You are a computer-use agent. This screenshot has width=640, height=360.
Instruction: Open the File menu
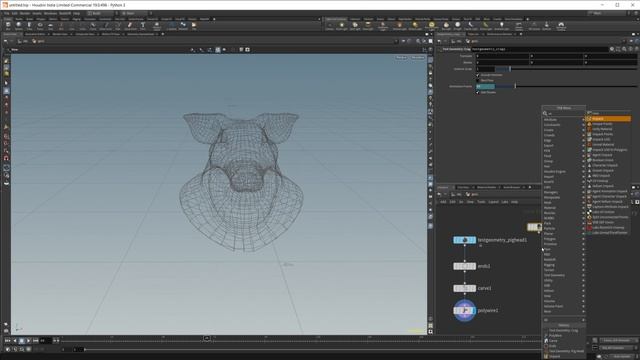point(7,13)
